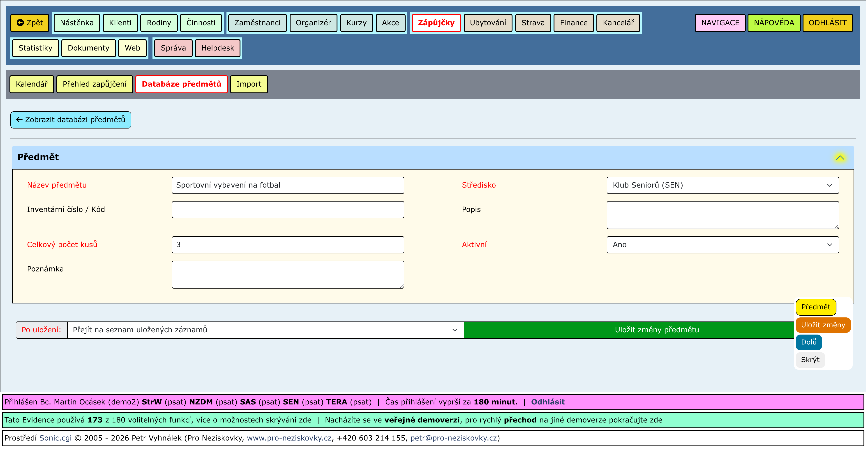The width and height of the screenshot is (868, 459).
Task: Open the Aktivní dropdown
Action: [x=723, y=245]
